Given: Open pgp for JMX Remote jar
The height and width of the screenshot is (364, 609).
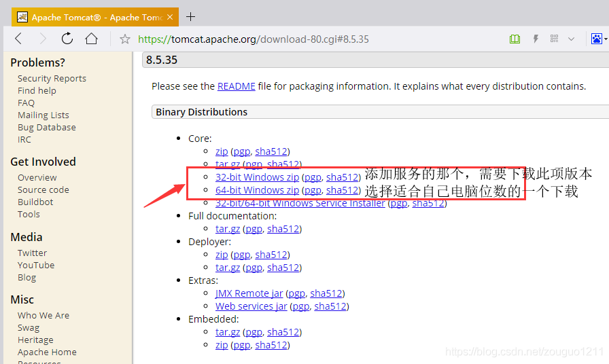Looking at the screenshot, I should click(x=297, y=294).
